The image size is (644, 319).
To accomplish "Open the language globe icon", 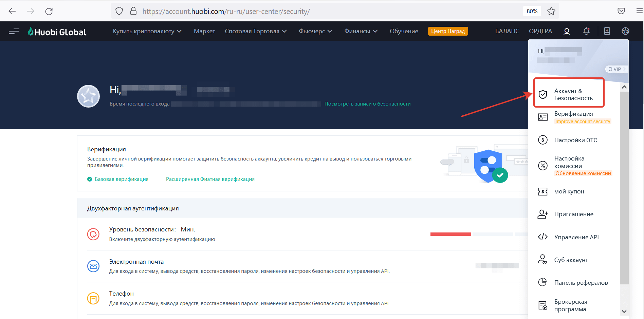I will [625, 31].
